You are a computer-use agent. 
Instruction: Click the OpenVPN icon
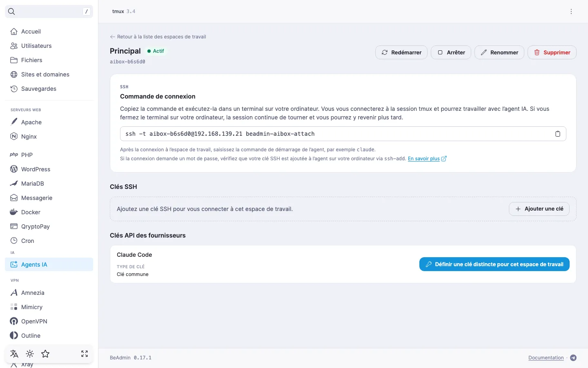coord(14,321)
